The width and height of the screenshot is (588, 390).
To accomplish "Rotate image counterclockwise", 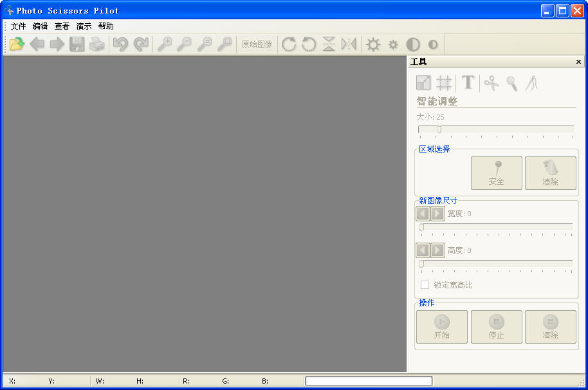I will 309,44.
